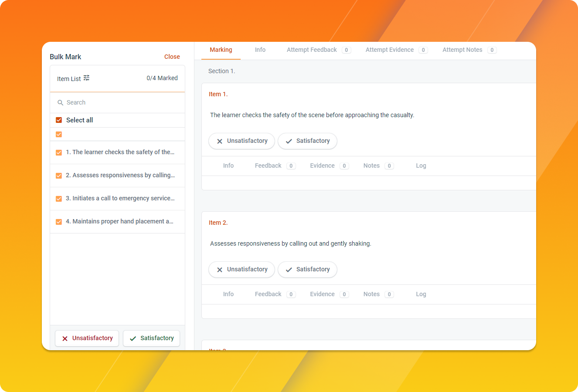The width and height of the screenshot is (578, 392).
Task: Uncheck the Select all checkbox
Action: tap(59, 120)
